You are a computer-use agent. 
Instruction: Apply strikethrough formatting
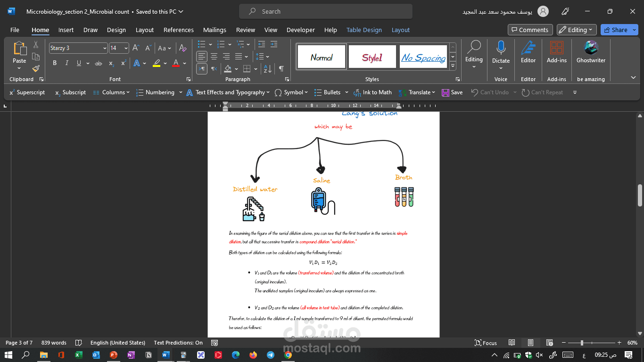98,63
